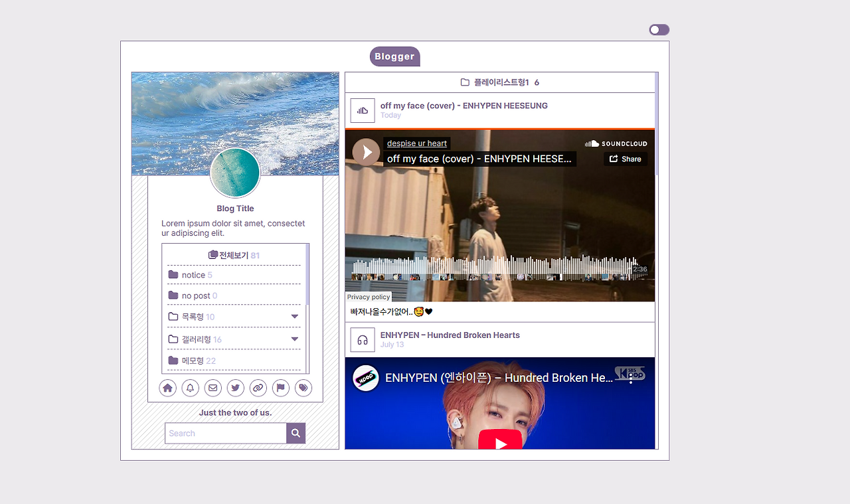The height and width of the screenshot is (504, 850).
Task: Open the Twitter bird icon
Action: click(x=235, y=388)
